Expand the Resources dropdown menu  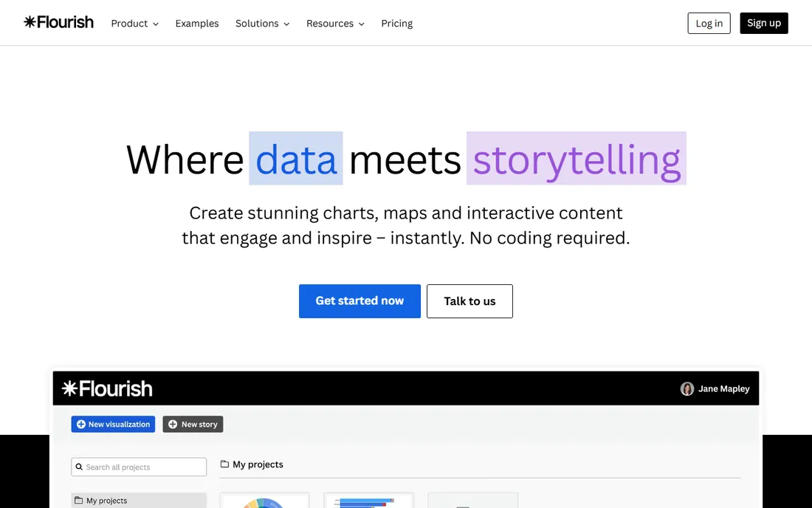[x=335, y=24]
